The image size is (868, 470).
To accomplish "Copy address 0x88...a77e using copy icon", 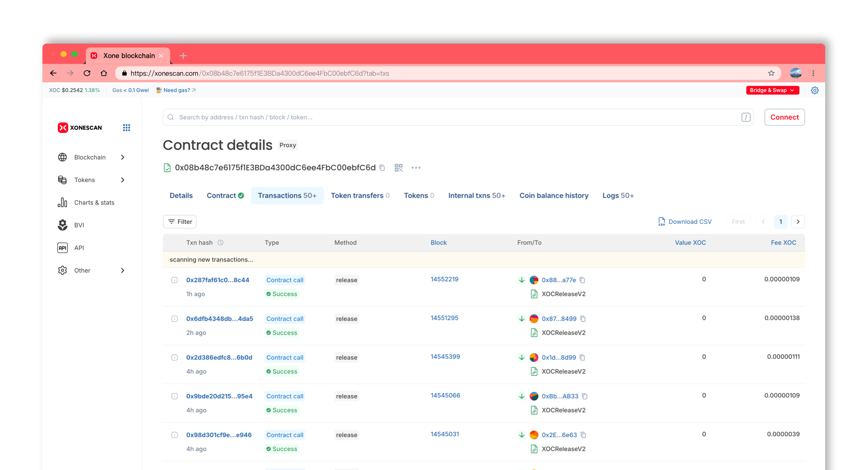I will (x=582, y=280).
